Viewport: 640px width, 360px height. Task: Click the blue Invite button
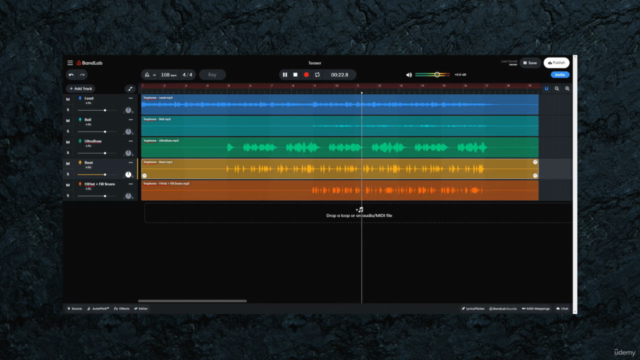pos(560,75)
